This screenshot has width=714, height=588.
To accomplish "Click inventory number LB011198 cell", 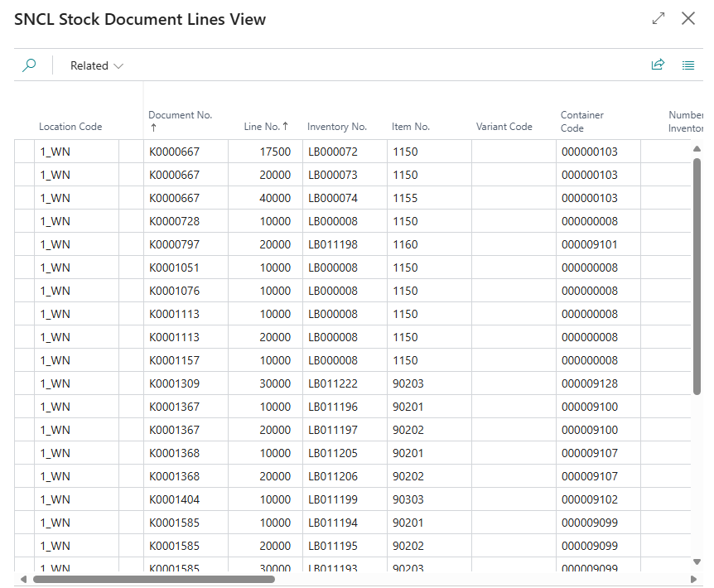I will pyautogui.click(x=333, y=244).
